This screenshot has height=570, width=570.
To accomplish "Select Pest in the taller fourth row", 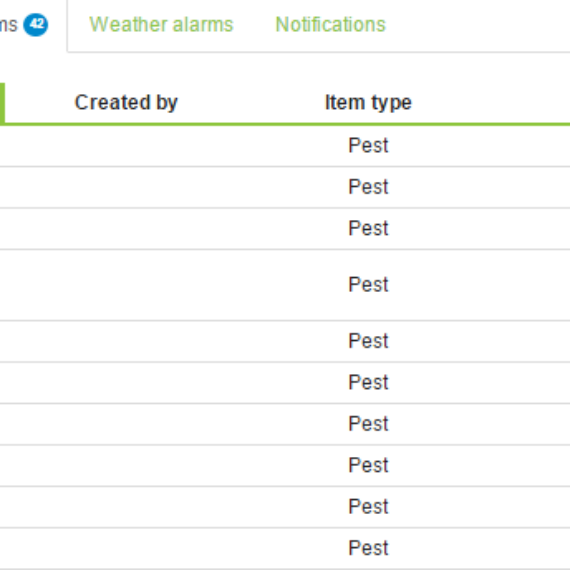I will point(368,285).
